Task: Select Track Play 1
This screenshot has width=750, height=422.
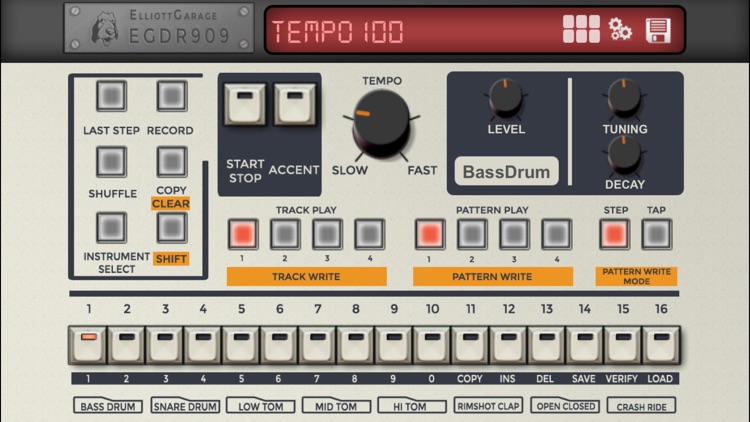Action: click(x=243, y=234)
